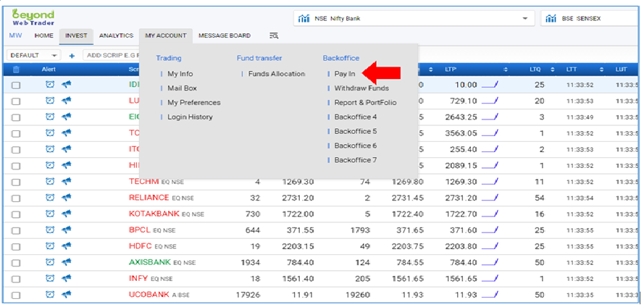Click the mini chart icon in UCOBANK row
644x307 pixels.
tap(490, 295)
